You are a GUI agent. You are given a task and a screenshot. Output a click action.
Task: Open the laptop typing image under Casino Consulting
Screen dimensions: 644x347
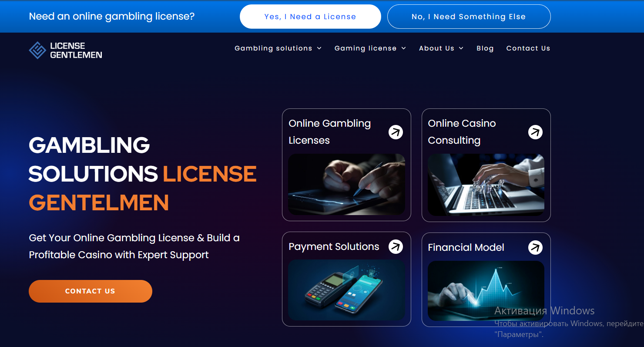(x=486, y=185)
